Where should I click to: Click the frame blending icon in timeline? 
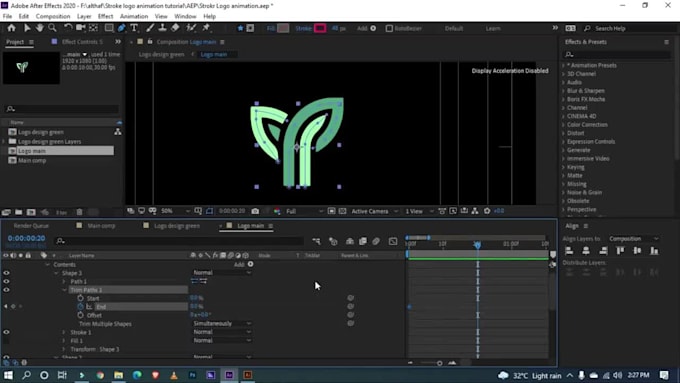tap(363, 241)
